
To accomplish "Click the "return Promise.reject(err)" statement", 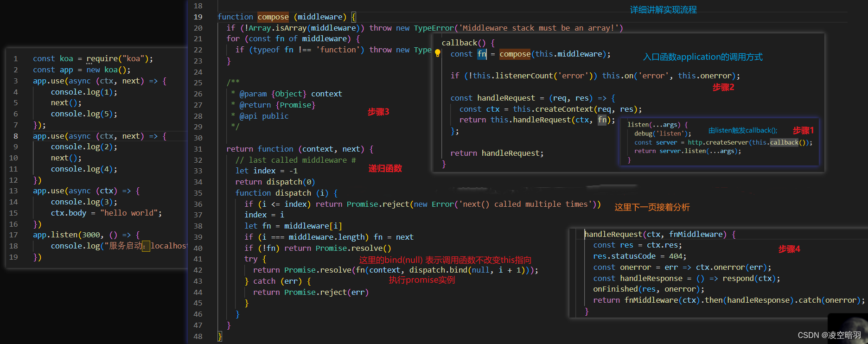I will click(x=311, y=293).
